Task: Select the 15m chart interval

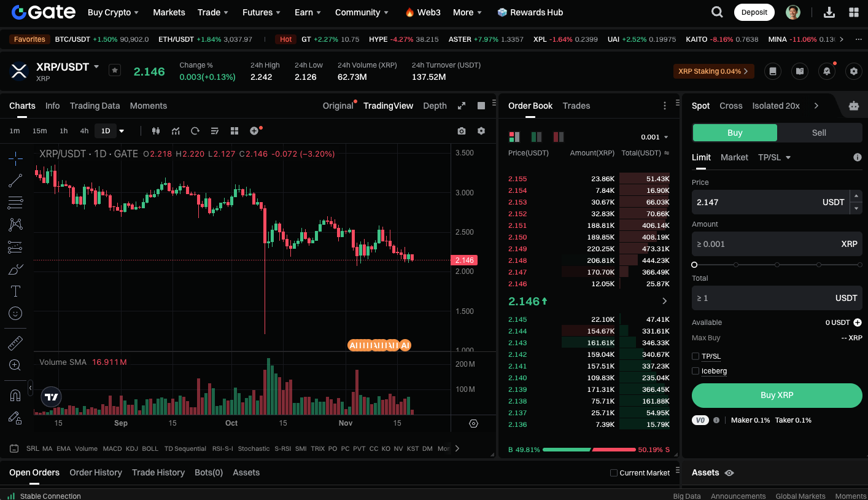Action: pos(40,131)
